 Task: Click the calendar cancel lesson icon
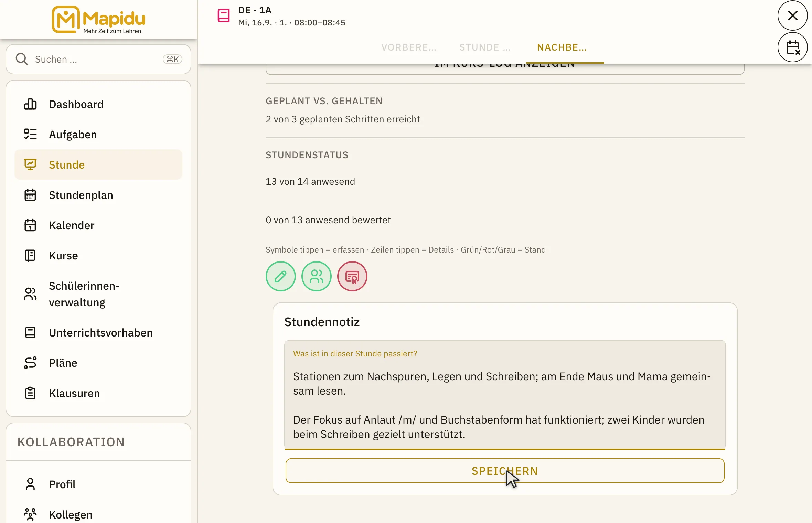click(x=793, y=47)
